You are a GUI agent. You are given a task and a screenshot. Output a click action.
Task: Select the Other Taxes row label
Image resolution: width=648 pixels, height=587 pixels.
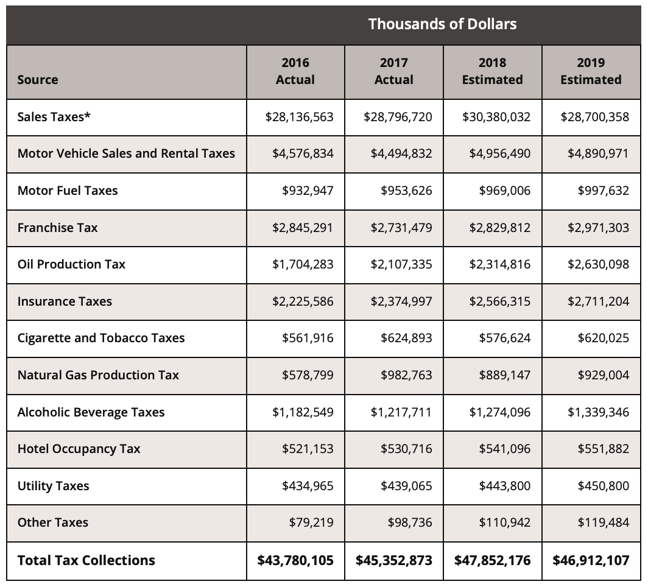pyautogui.click(x=53, y=523)
